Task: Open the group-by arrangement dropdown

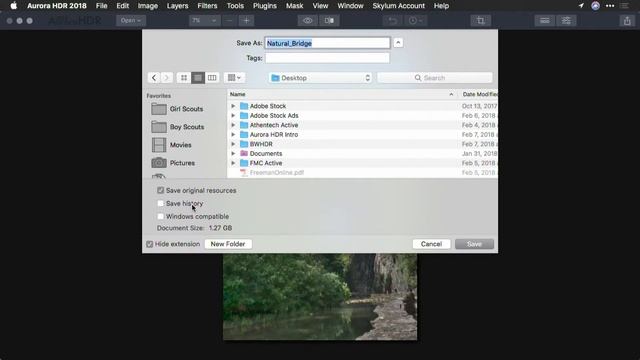Action: click(x=234, y=78)
